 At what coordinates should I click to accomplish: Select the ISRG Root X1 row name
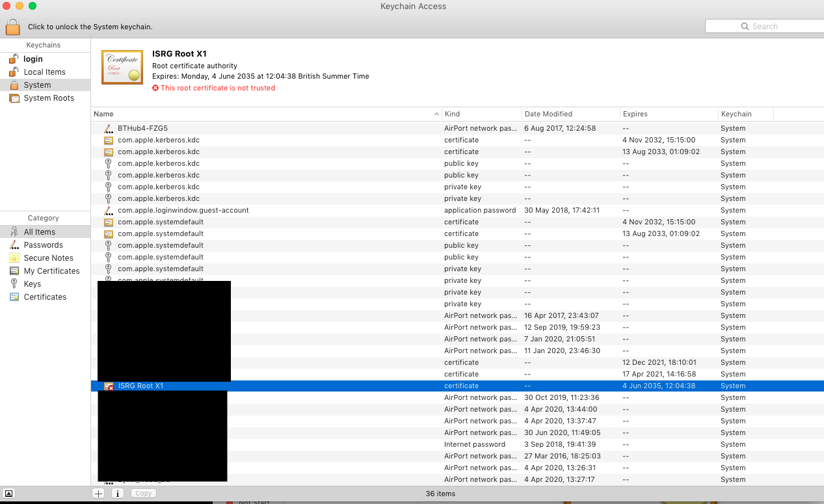point(140,386)
